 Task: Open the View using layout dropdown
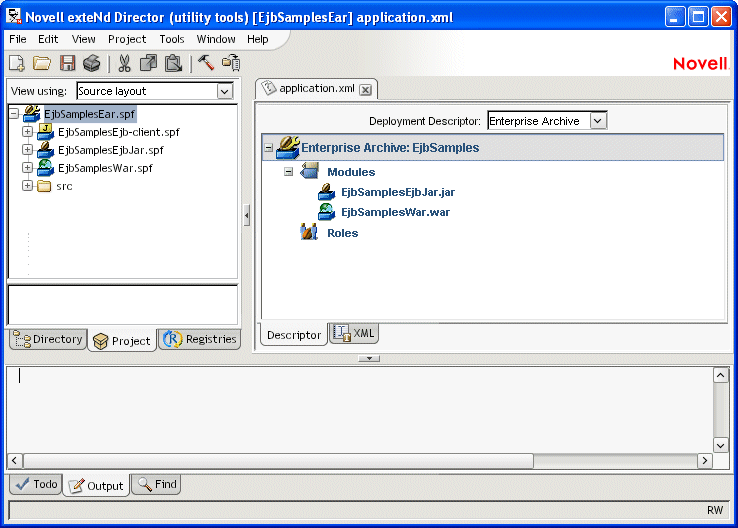click(x=225, y=91)
